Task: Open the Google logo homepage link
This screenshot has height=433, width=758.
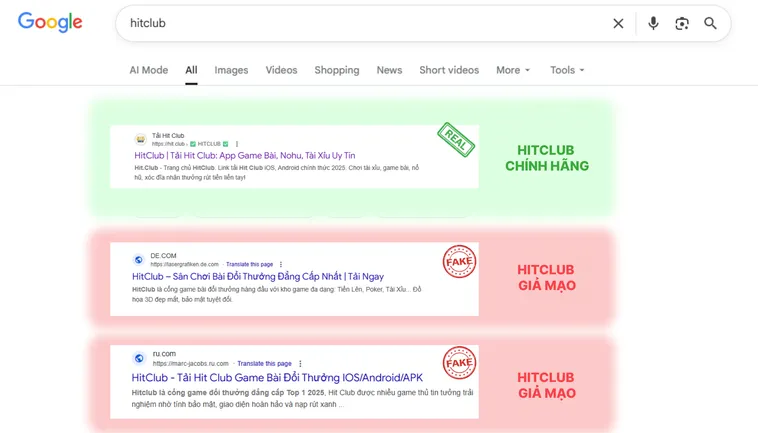Action: (50, 23)
